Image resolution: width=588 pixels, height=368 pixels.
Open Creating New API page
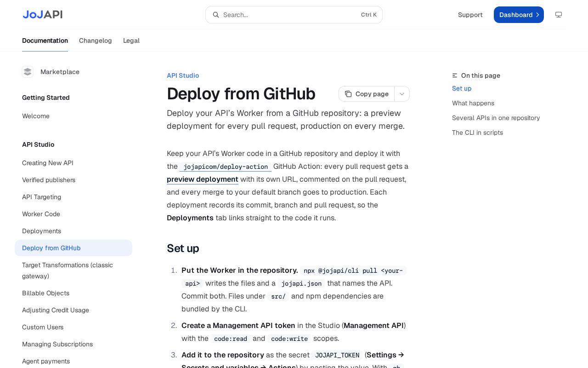coord(73,163)
